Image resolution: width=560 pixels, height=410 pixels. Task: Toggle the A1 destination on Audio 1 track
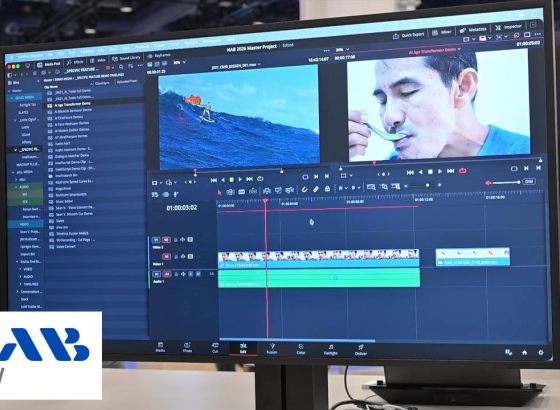point(167,274)
